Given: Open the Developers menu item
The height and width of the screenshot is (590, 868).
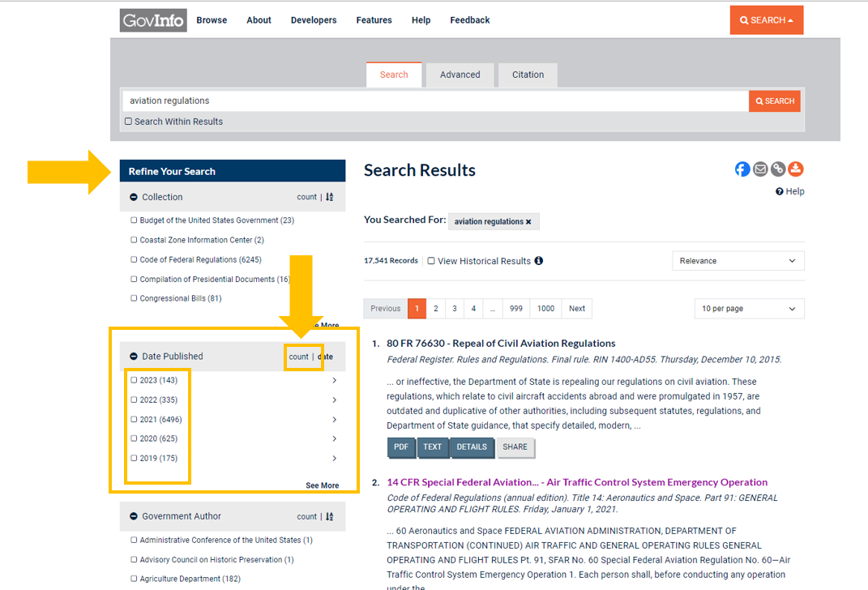Looking at the screenshot, I should click(x=314, y=19).
